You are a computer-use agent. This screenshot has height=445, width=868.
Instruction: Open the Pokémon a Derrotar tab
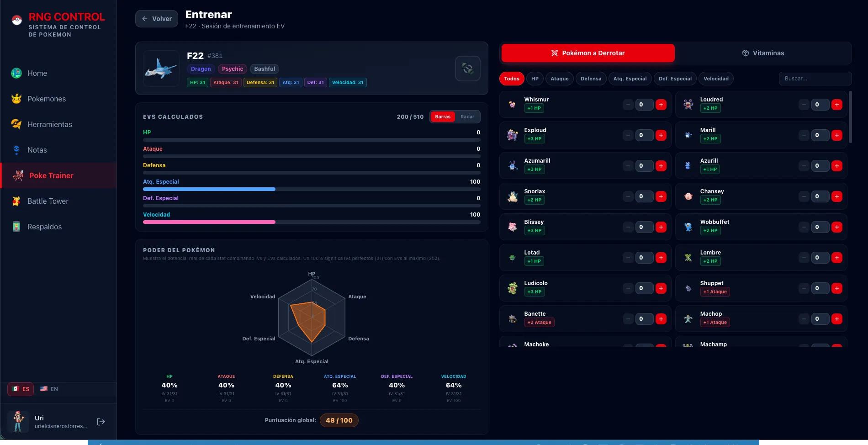(x=588, y=53)
